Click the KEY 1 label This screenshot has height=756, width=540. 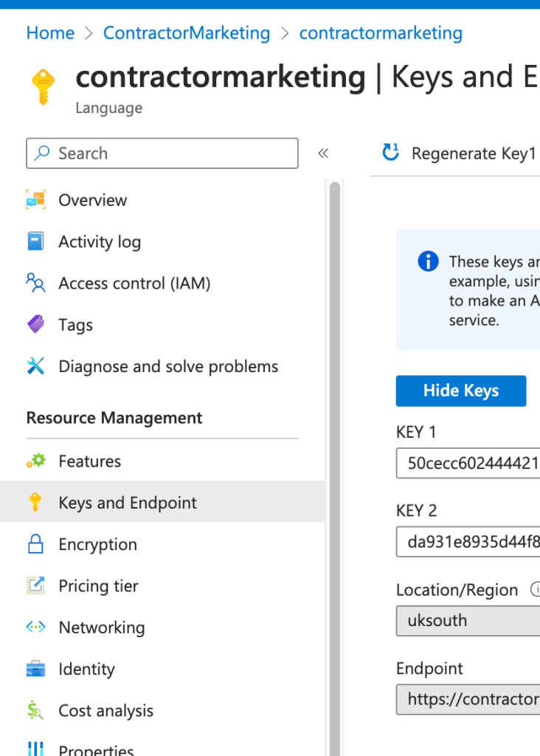point(416,432)
